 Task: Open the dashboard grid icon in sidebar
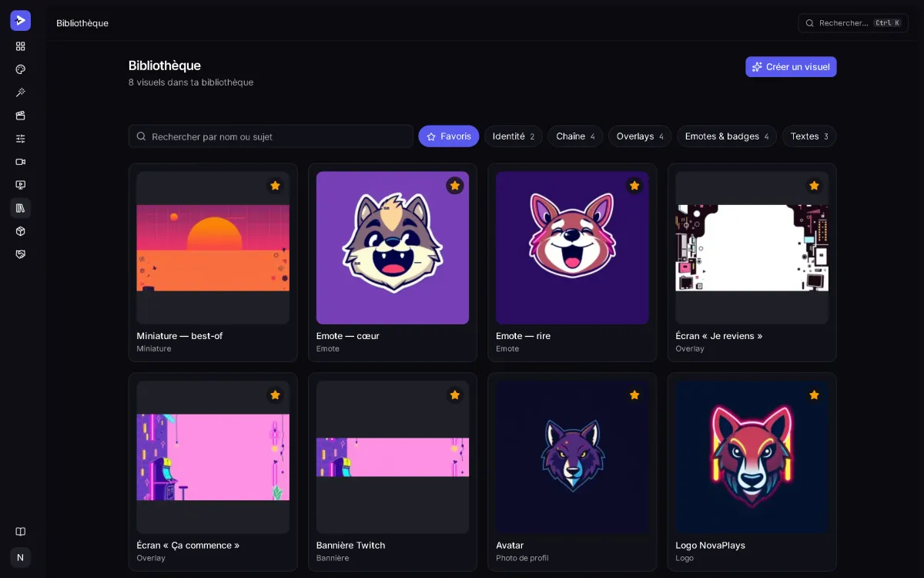21,46
